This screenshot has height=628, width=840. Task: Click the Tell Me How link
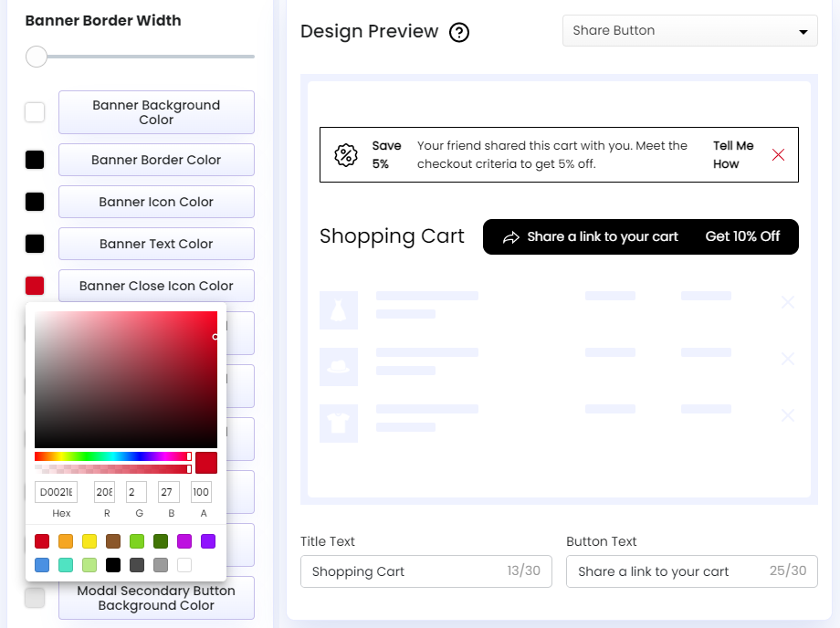click(733, 153)
